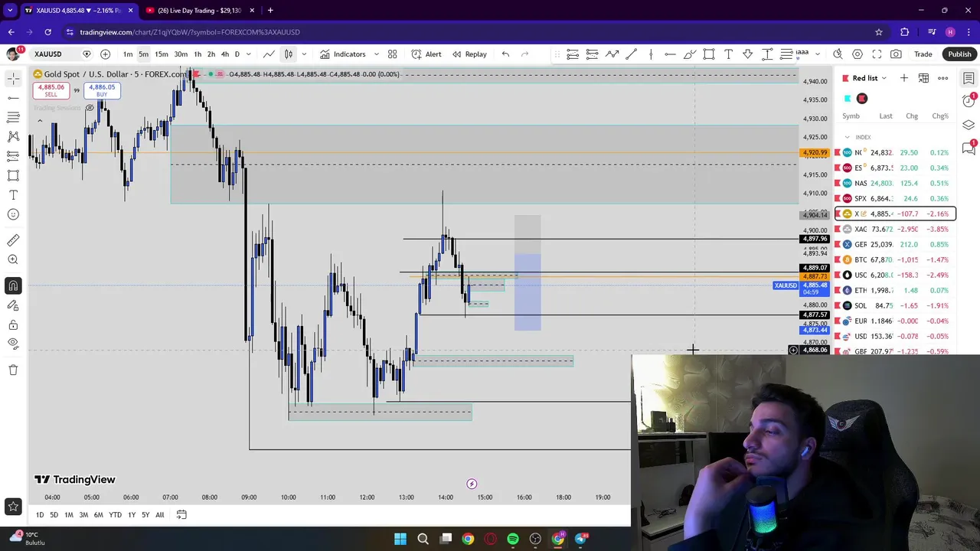980x551 pixels.
Task: Publish the chart idea
Action: (959, 54)
